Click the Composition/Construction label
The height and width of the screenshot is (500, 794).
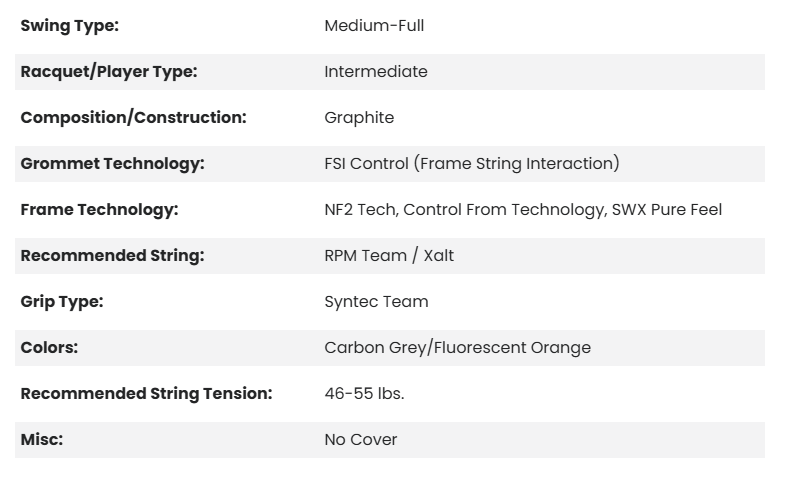pyautogui.click(x=133, y=118)
